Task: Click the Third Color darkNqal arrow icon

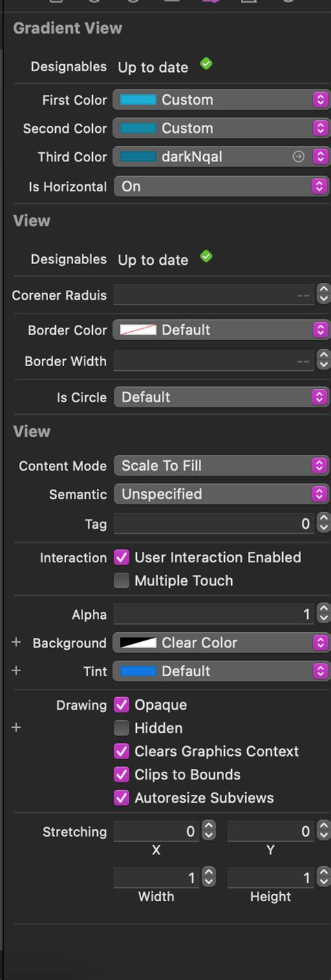Action: [x=298, y=157]
